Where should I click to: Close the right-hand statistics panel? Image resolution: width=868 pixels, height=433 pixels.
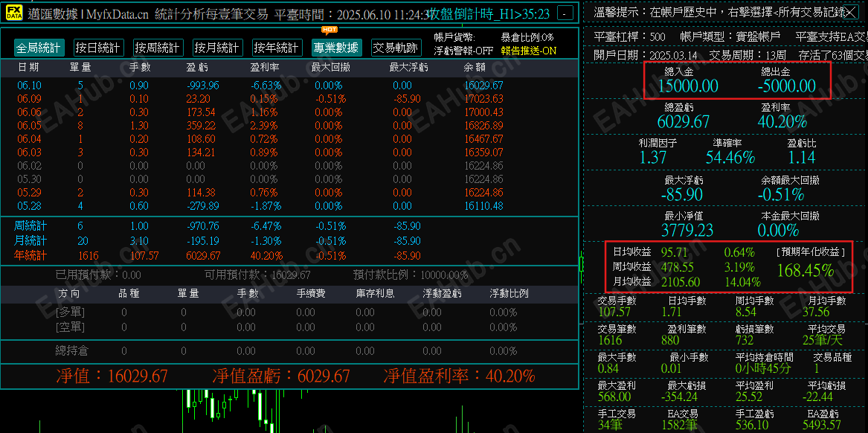pyautogui.click(x=849, y=12)
